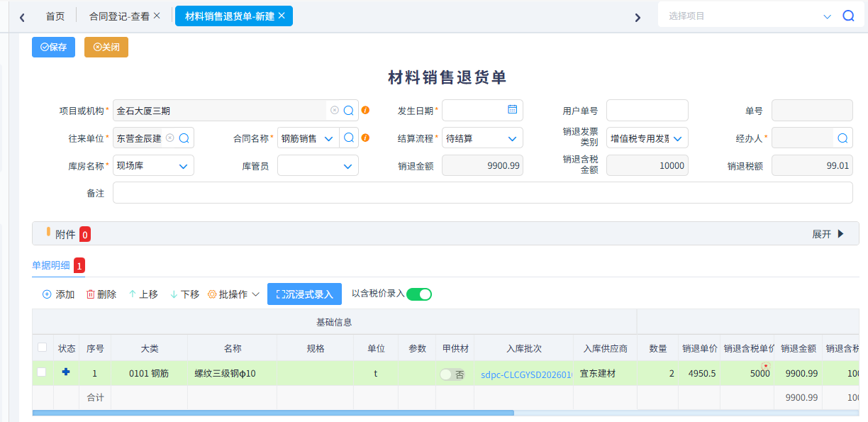Open the 库房名称 dropdown showing 现场库
The width and height of the screenshot is (868, 422).
coord(153,165)
